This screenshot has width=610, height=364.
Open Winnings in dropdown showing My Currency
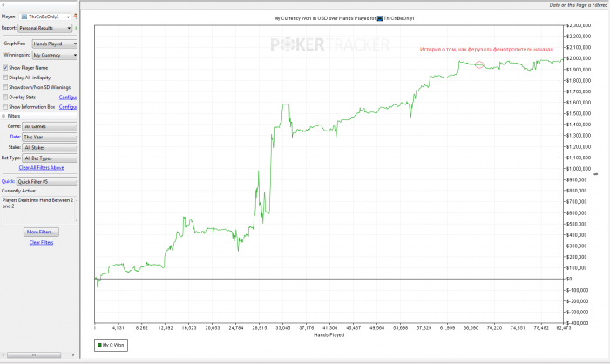coord(54,55)
